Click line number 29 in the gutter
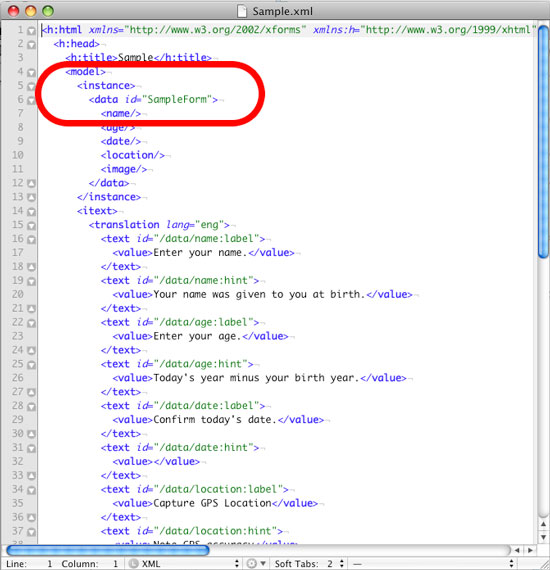 (18, 420)
